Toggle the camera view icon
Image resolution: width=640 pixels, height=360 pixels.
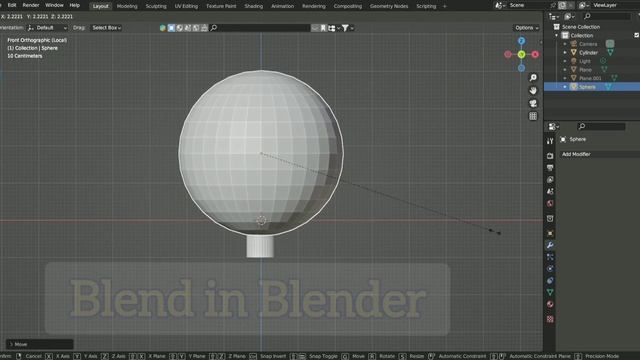[533, 103]
